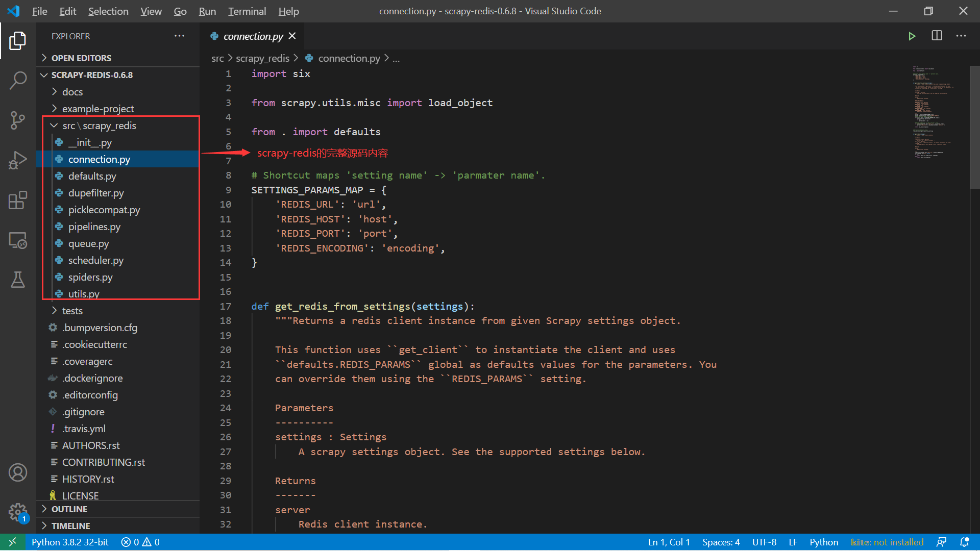
Task: Open the Run and Debug view icon
Action: click(x=18, y=160)
